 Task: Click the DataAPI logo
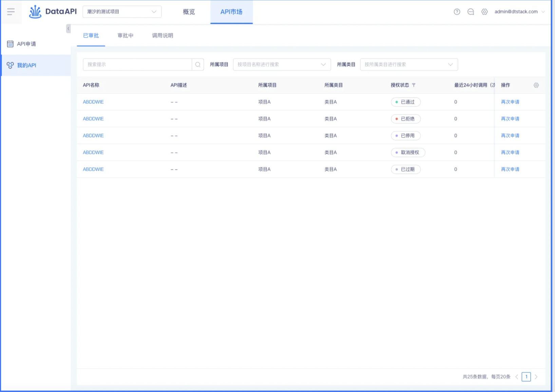click(53, 12)
